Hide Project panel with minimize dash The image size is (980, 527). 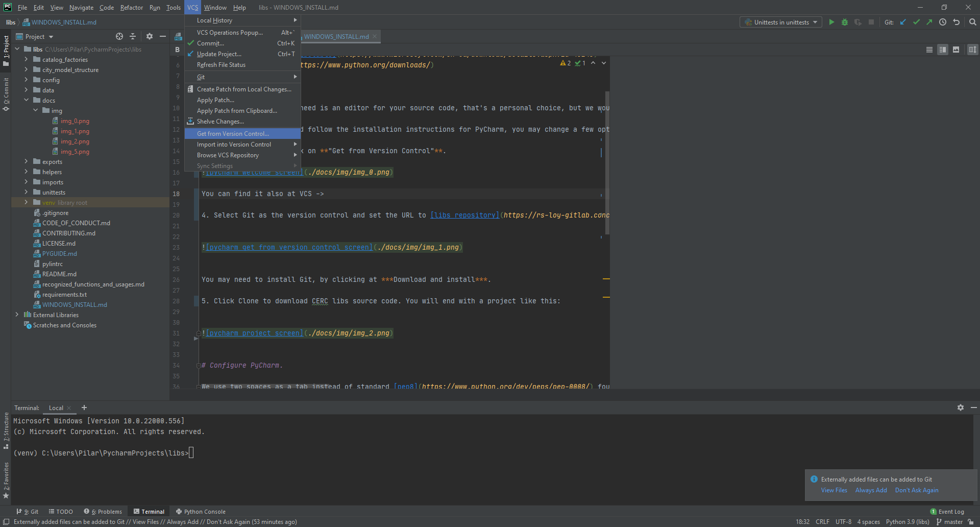pos(163,36)
